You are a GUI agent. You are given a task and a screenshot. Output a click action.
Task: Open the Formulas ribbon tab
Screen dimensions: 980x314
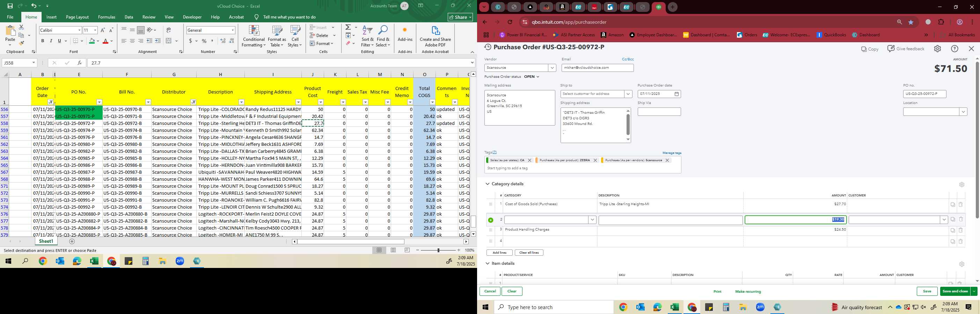point(107,17)
